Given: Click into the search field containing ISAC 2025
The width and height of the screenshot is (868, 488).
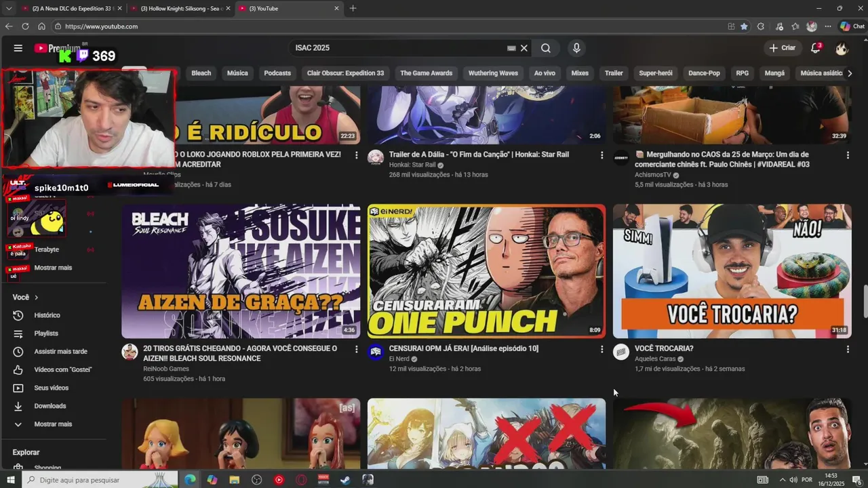Looking at the screenshot, I should (x=400, y=48).
